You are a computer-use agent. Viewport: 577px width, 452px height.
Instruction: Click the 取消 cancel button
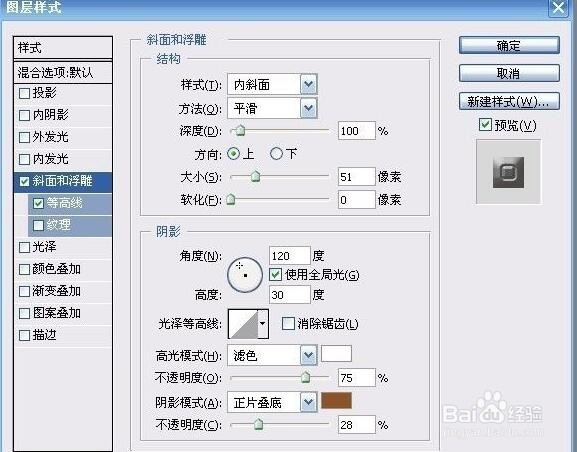pos(509,73)
